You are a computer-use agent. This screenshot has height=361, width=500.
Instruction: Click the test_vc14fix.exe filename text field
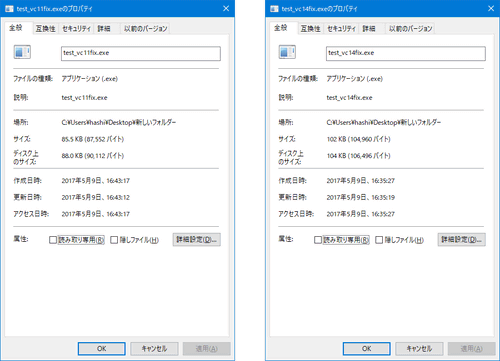(x=406, y=53)
